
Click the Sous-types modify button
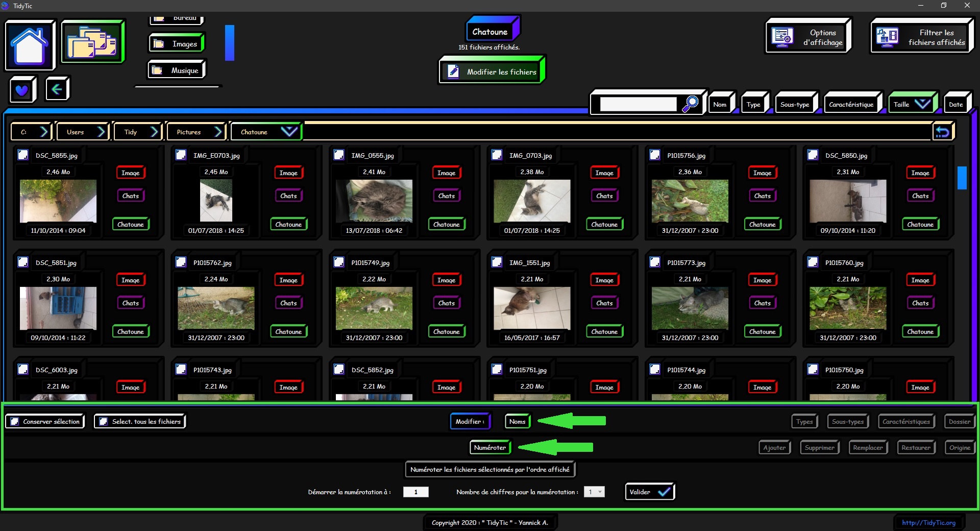coord(848,421)
